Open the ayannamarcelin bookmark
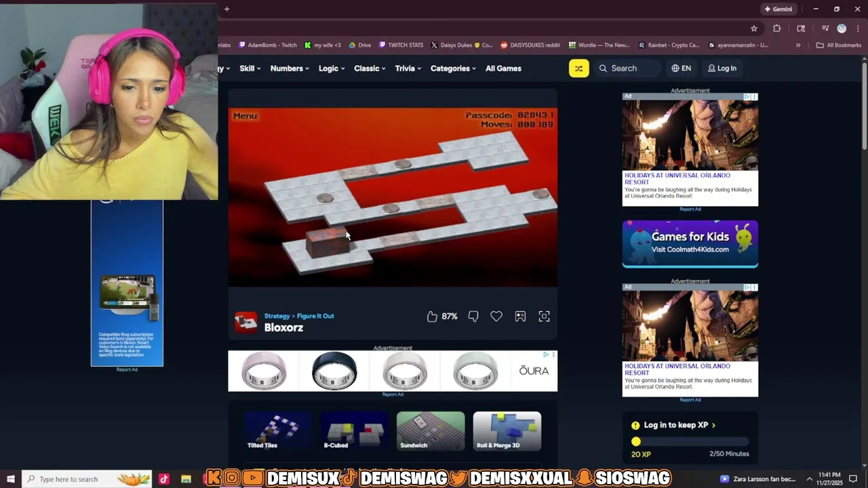 [x=738, y=45]
